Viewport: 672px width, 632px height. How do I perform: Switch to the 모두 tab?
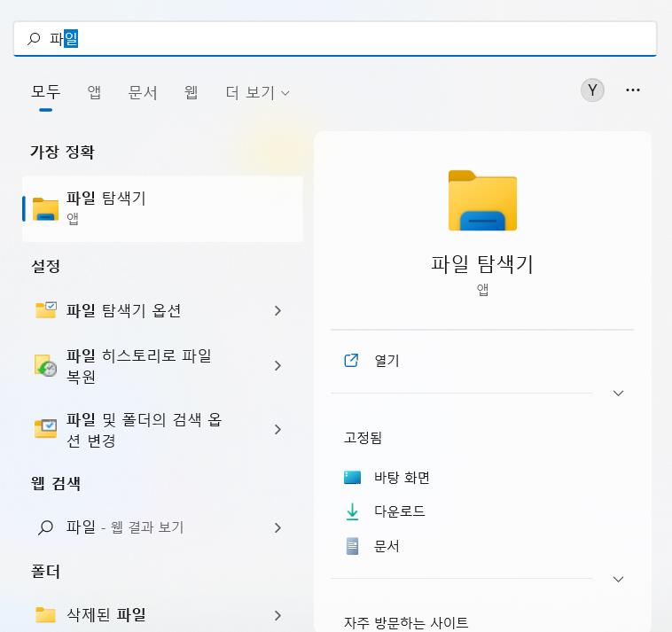[x=46, y=92]
